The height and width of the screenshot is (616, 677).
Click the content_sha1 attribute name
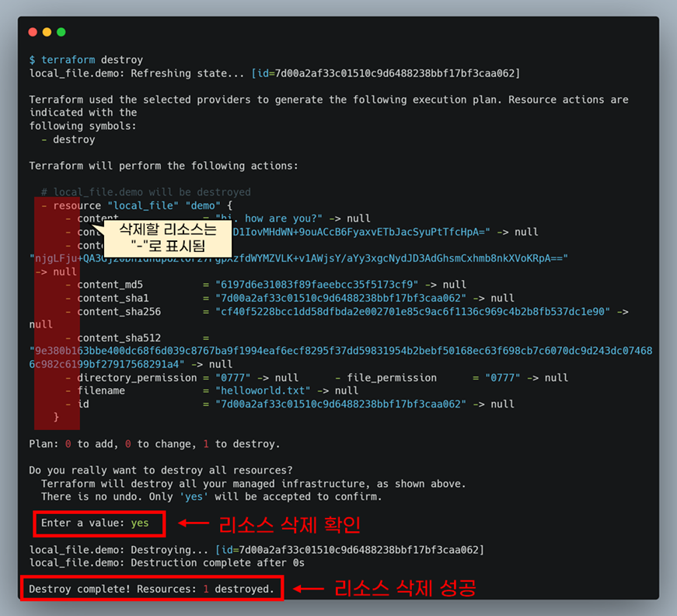[113, 298]
